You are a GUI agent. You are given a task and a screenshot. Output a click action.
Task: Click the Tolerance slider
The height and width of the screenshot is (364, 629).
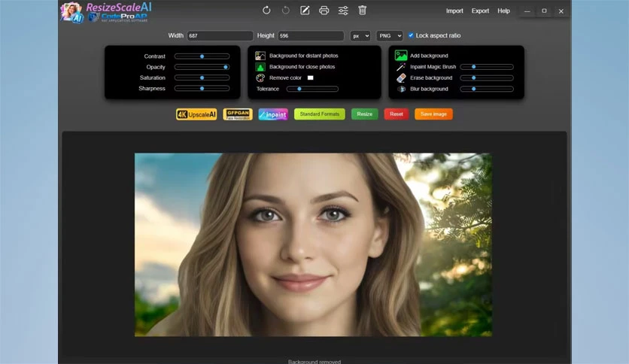point(312,89)
